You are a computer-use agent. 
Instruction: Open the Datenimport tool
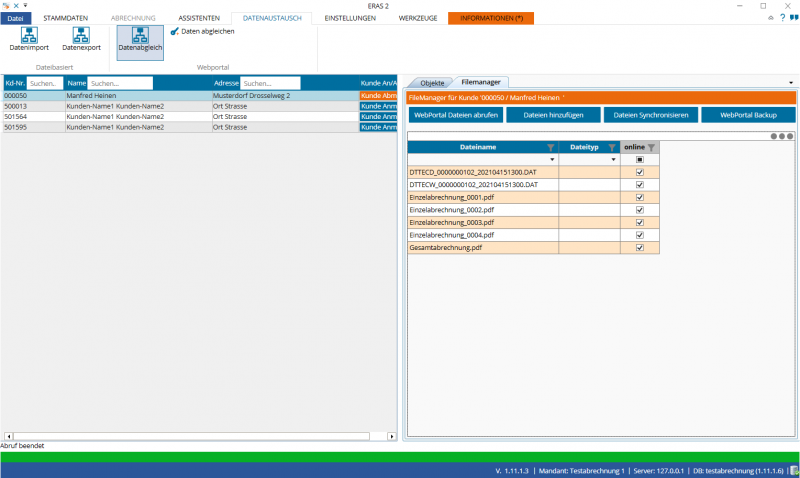coord(29,39)
